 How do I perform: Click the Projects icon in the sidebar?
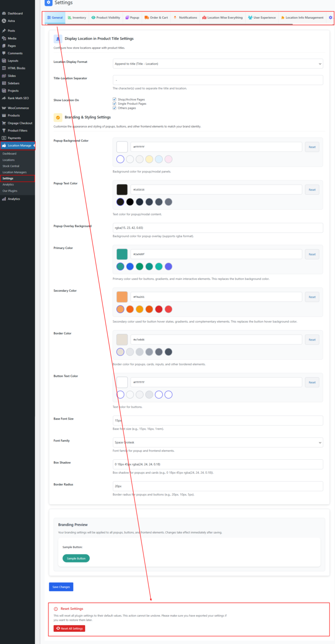click(x=4, y=90)
